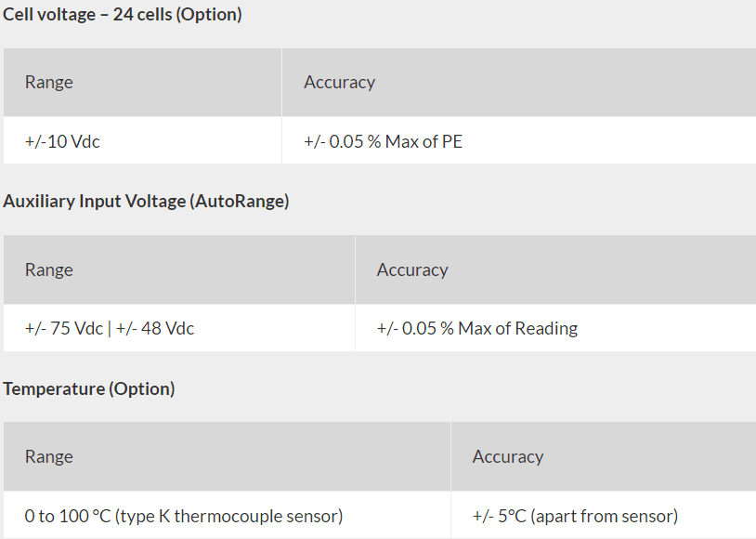This screenshot has height=539, width=756.
Task: Click the Temperature (Option) heading
Action: (89, 389)
